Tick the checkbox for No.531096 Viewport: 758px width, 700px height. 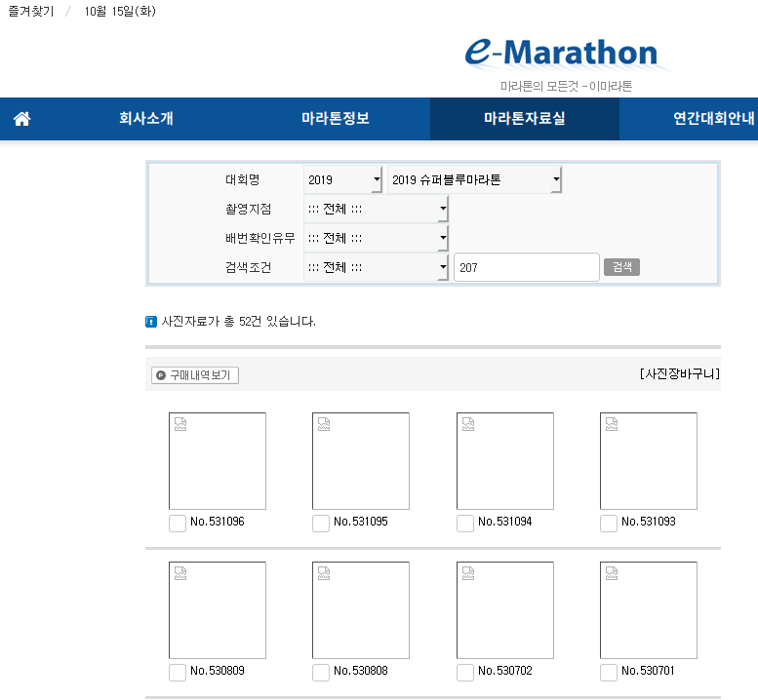(x=178, y=524)
